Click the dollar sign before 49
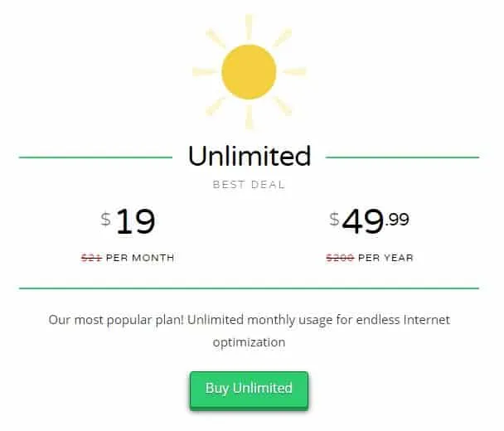The image size is (504, 431). 334,220
